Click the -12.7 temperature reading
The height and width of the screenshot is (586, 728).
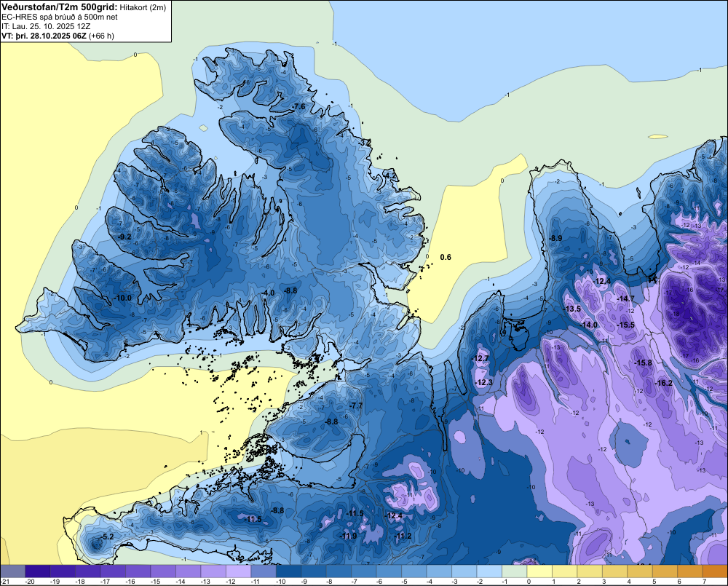click(480, 358)
